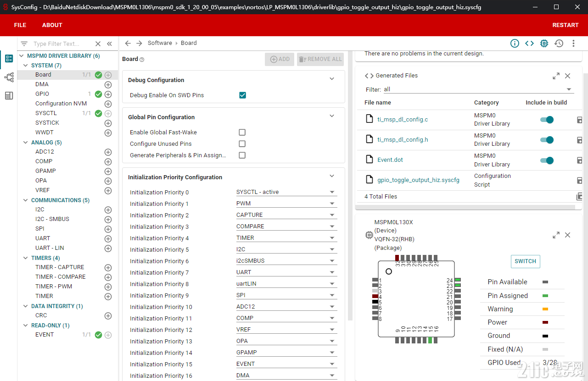
Task: Save ti_msp_dl_config.c with save icon
Action: [579, 120]
